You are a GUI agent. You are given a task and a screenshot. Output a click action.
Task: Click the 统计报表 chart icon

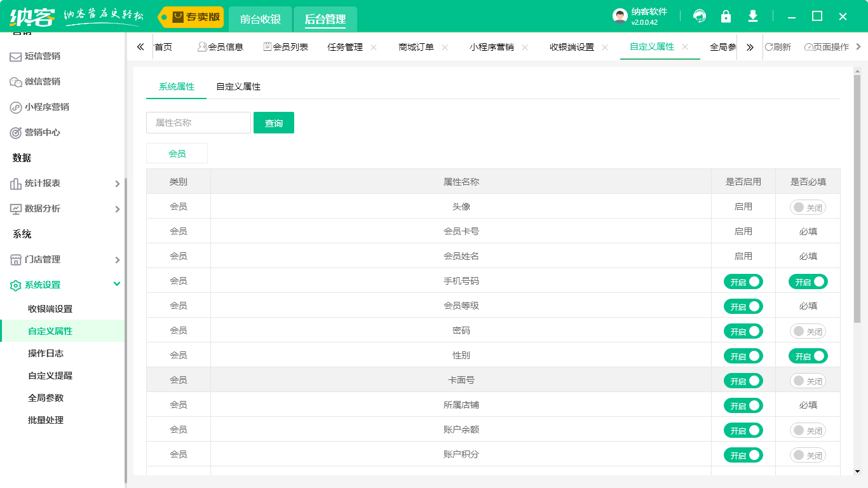pyautogui.click(x=16, y=184)
